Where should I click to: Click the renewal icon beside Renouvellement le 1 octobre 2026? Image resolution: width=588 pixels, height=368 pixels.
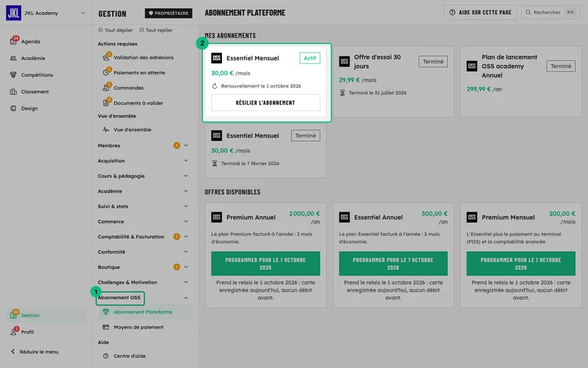(x=214, y=86)
